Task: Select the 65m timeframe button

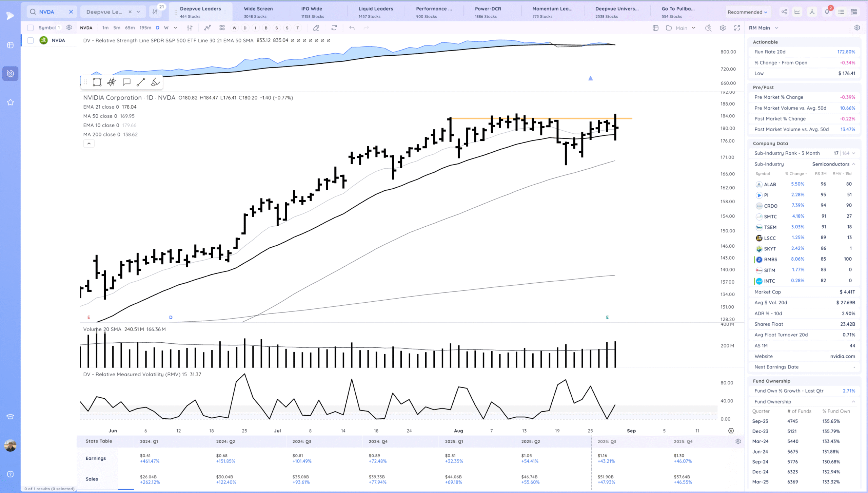Action: click(x=130, y=28)
